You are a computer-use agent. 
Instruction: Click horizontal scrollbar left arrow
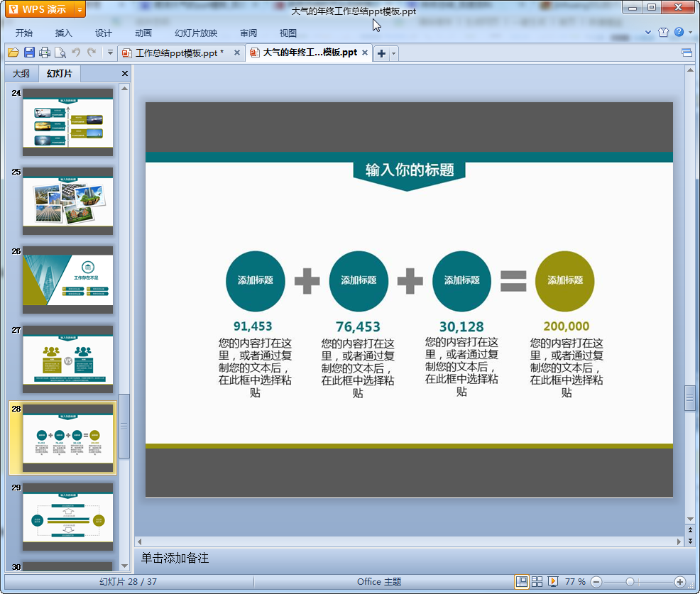click(140, 541)
